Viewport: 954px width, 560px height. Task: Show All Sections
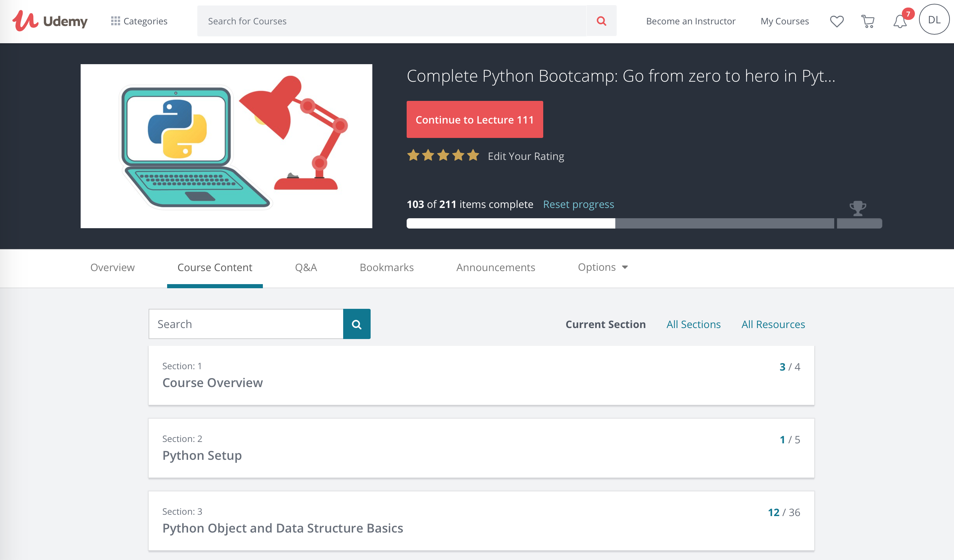click(693, 324)
